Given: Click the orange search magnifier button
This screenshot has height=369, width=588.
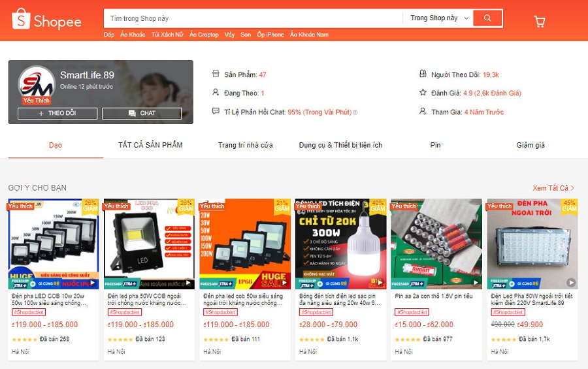Looking at the screenshot, I should 487,18.
